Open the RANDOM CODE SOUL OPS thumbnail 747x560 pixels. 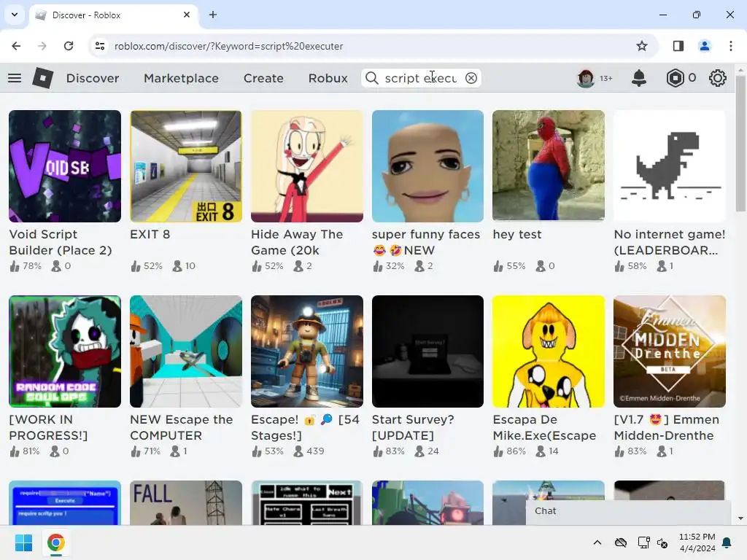pos(65,351)
